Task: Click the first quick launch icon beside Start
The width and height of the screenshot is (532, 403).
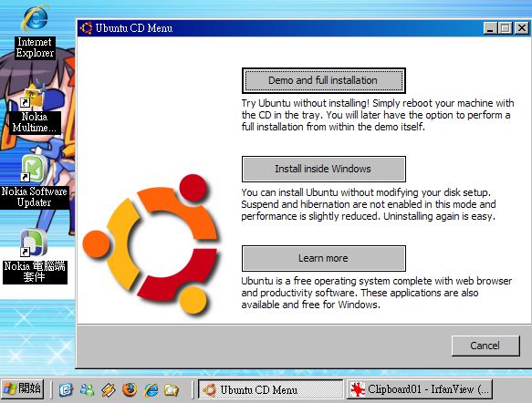Action: (66, 390)
